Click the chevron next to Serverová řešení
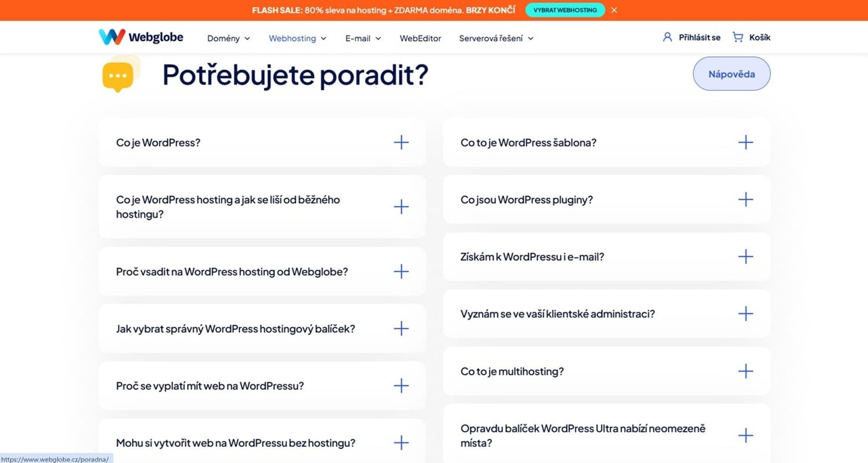This screenshot has width=868, height=463. pos(530,39)
